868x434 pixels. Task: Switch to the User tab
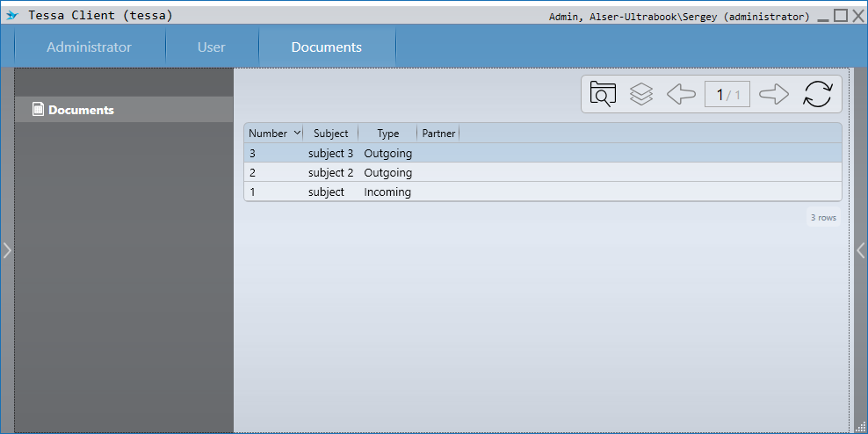click(x=211, y=47)
